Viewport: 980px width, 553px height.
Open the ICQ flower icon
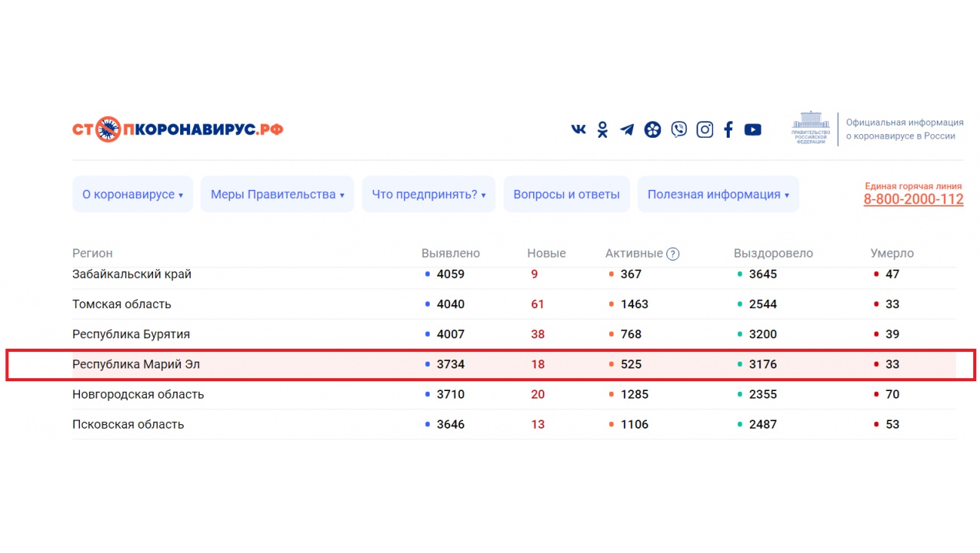coord(653,130)
